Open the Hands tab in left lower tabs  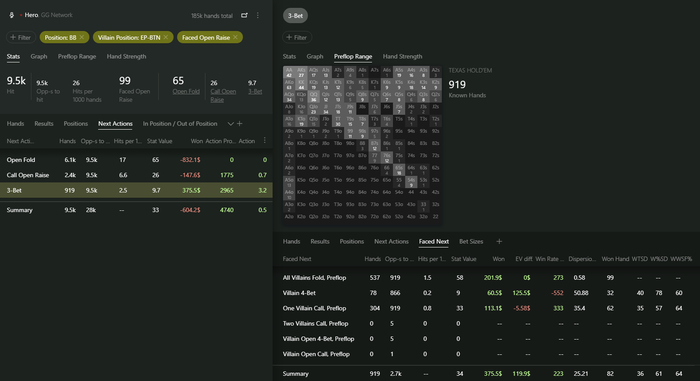coord(16,124)
